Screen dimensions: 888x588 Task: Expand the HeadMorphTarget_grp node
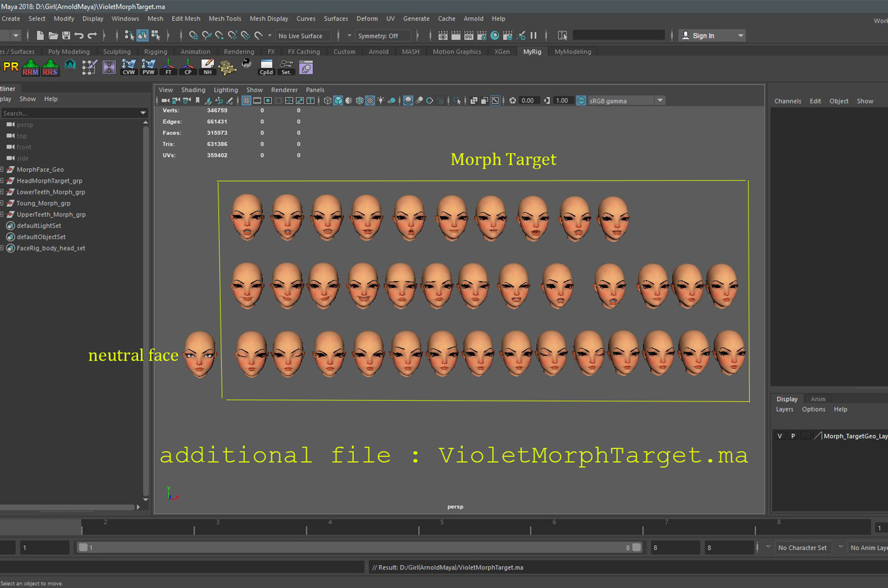point(2,181)
